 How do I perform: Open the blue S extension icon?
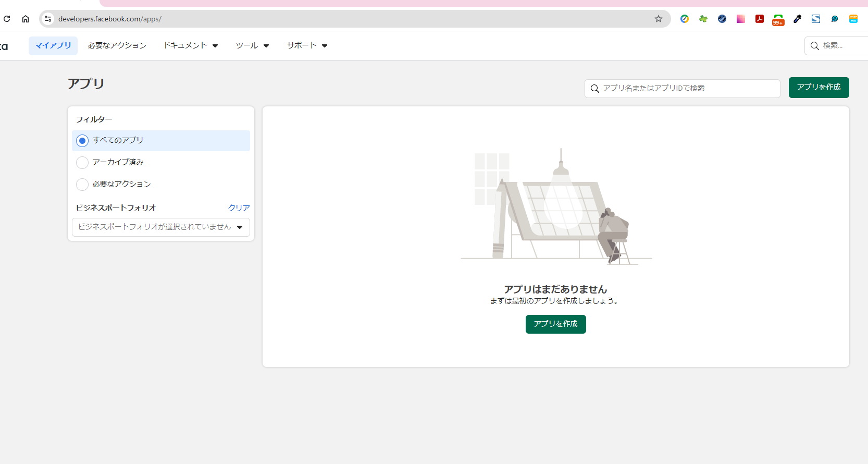tap(816, 19)
